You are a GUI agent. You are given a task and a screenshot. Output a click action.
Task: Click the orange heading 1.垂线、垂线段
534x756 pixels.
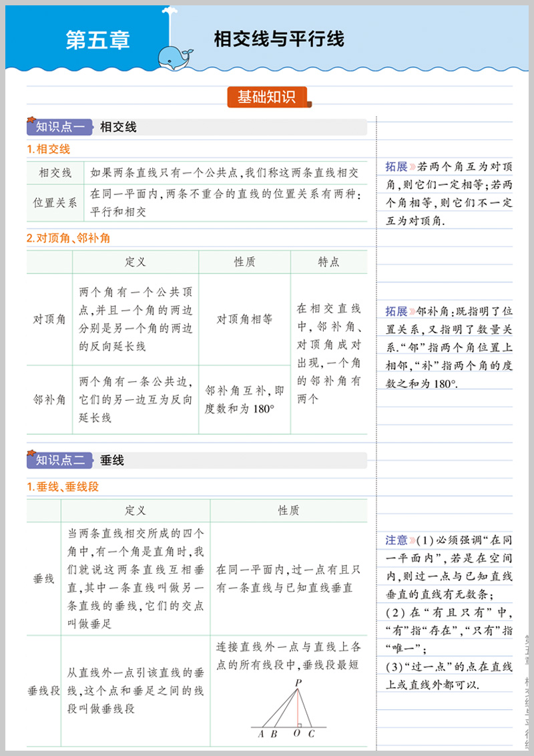click(x=63, y=487)
